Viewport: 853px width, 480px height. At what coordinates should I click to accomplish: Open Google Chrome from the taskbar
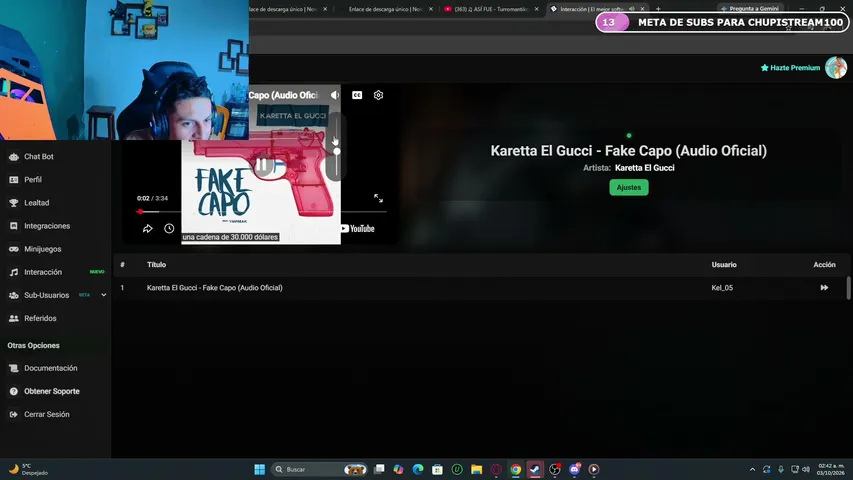(x=516, y=469)
